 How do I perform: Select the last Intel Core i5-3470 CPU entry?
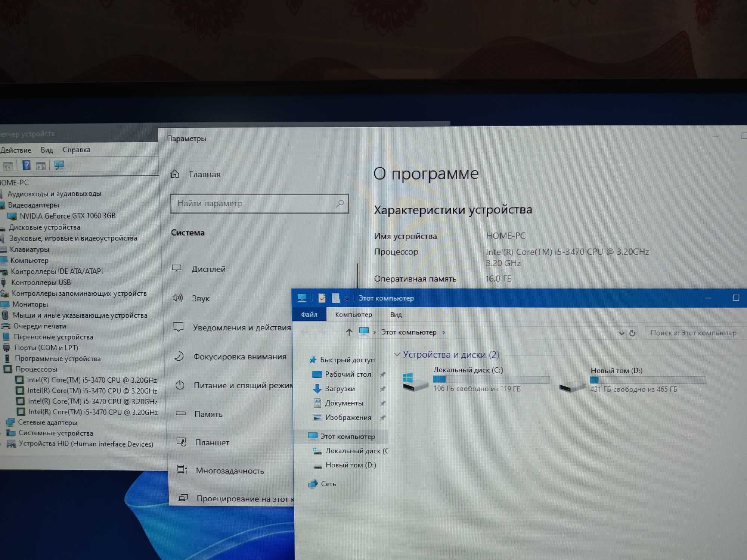coord(93,412)
